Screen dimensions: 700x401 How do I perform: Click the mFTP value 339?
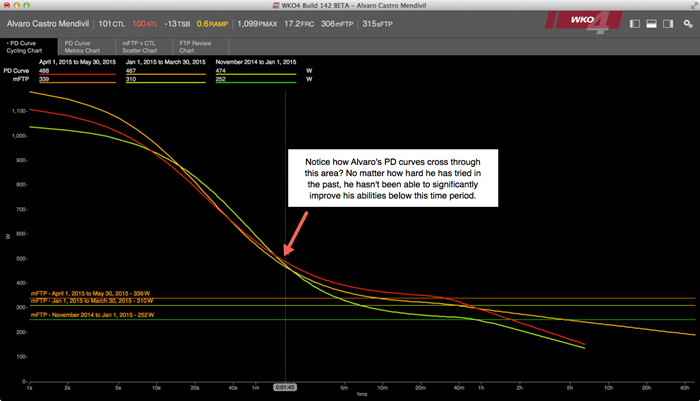click(44, 79)
